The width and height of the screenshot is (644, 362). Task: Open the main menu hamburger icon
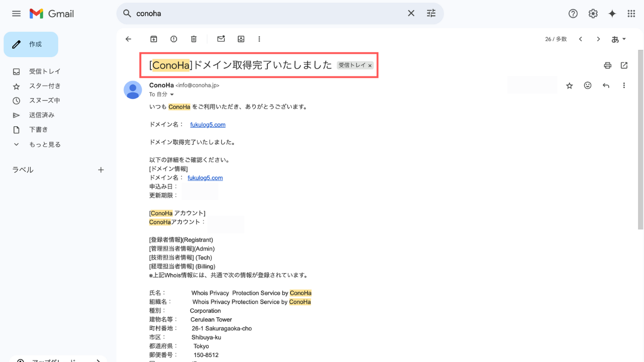tap(17, 14)
